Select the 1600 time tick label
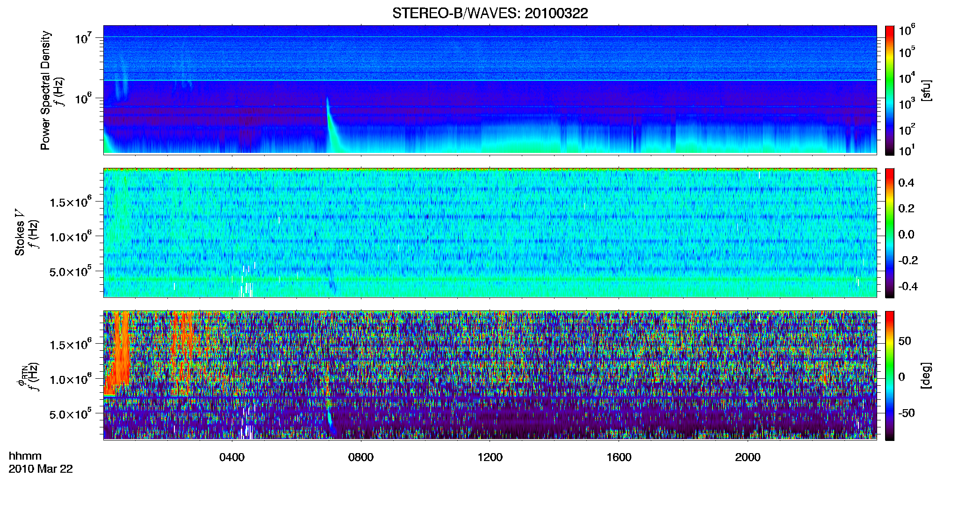 [x=619, y=457]
